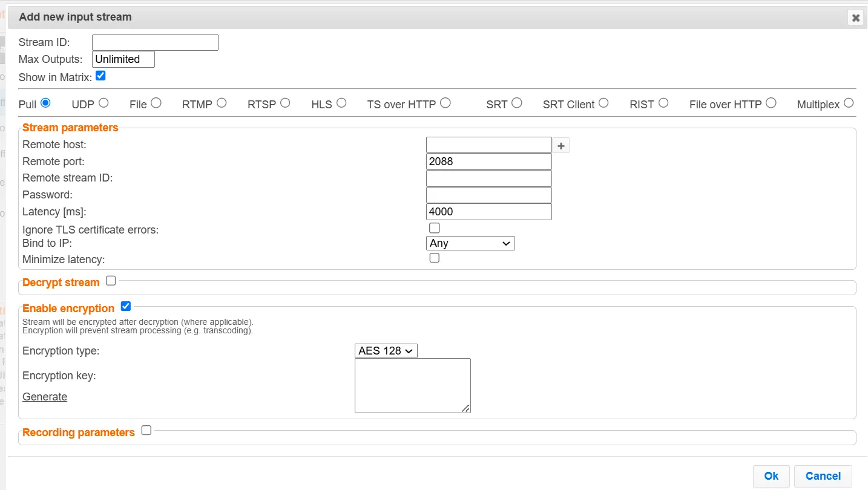
Task: Select the UDP input type
Action: (x=104, y=103)
